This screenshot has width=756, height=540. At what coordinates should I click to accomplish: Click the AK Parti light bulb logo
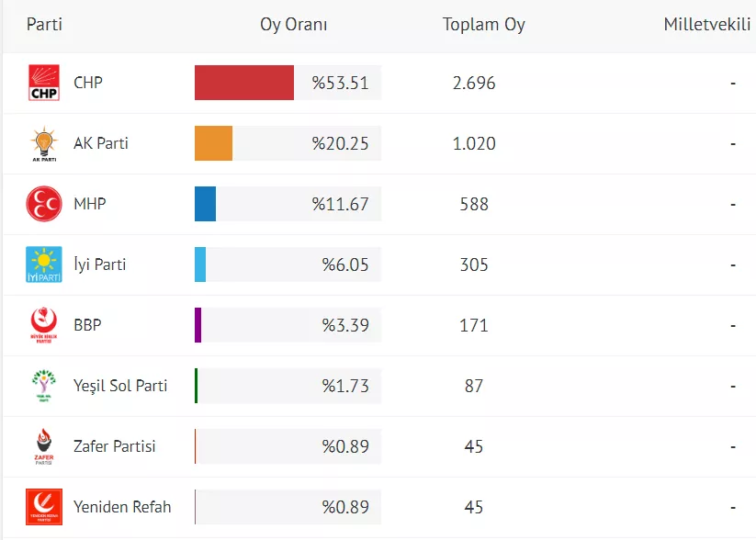[x=44, y=143]
